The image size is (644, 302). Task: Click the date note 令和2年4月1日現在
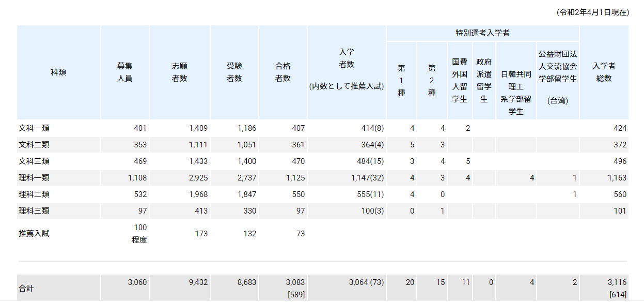[x=593, y=12]
